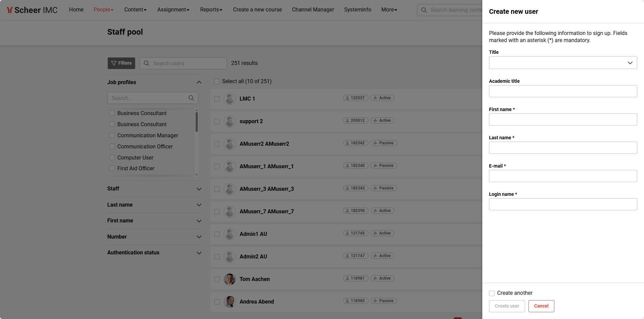Image resolution: width=644 pixels, height=319 pixels.
Task: Go to Home in the navigation
Action: click(x=76, y=9)
